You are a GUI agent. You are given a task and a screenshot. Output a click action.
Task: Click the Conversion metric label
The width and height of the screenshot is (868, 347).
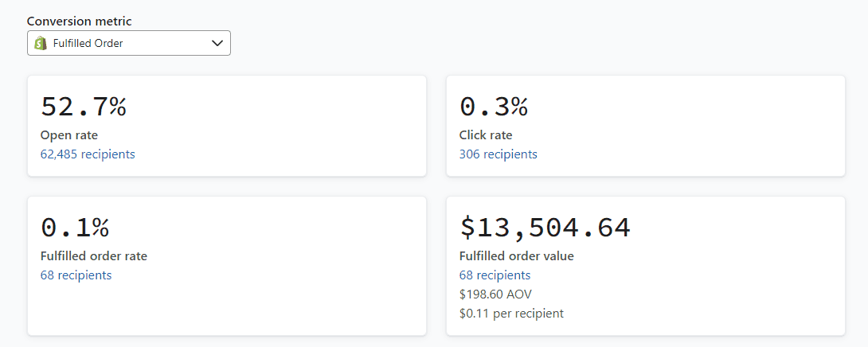click(79, 21)
